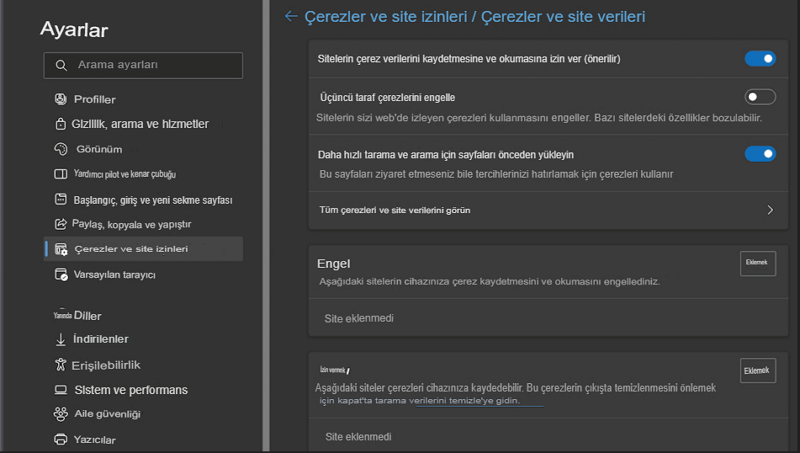Click the İzin vermek section heading

pos(334,370)
